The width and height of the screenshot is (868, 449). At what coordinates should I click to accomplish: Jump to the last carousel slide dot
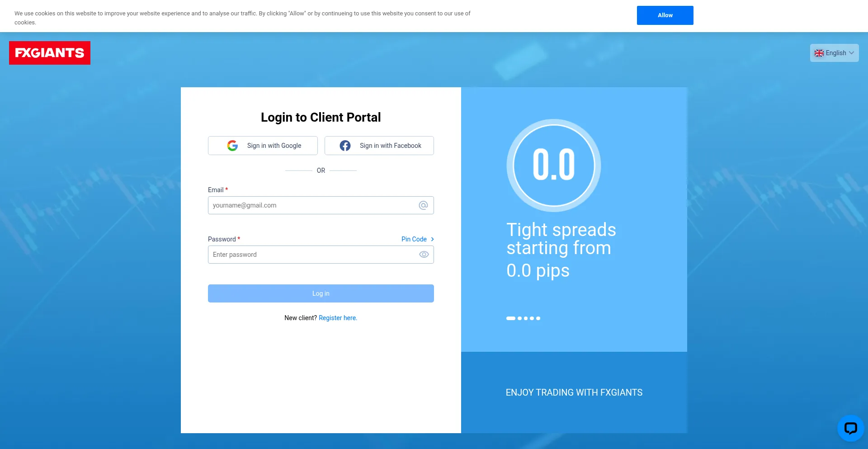coord(538,318)
